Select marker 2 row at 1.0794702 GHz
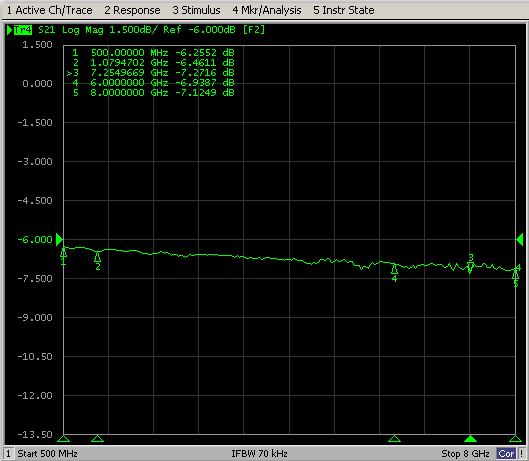The height and width of the screenshot is (461, 529). click(x=153, y=63)
